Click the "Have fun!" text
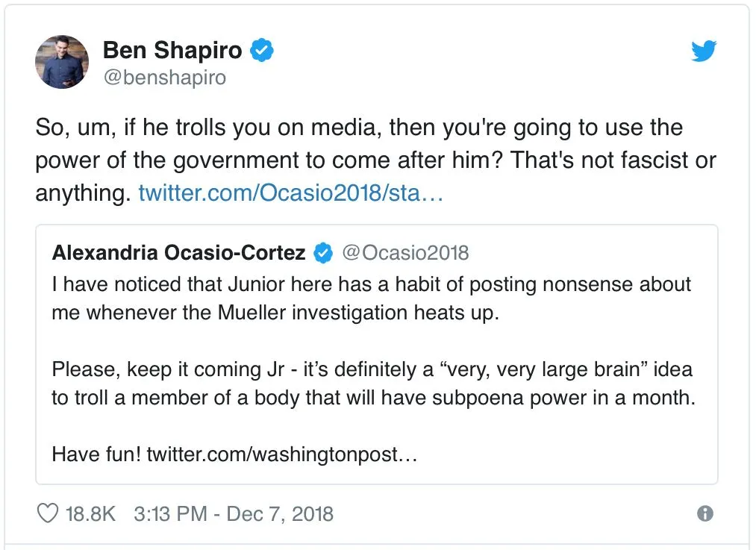Screen dimensions: 756x550 (96, 454)
